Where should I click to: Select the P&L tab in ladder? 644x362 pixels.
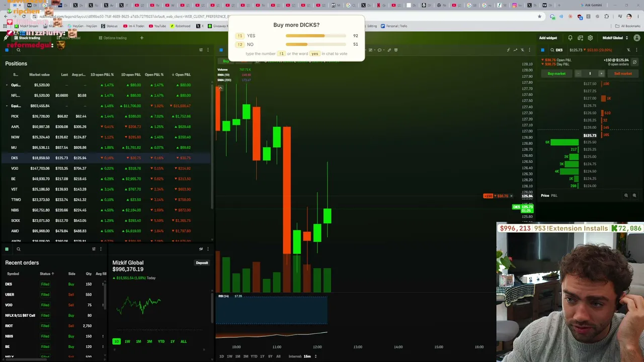tap(554, 196)
